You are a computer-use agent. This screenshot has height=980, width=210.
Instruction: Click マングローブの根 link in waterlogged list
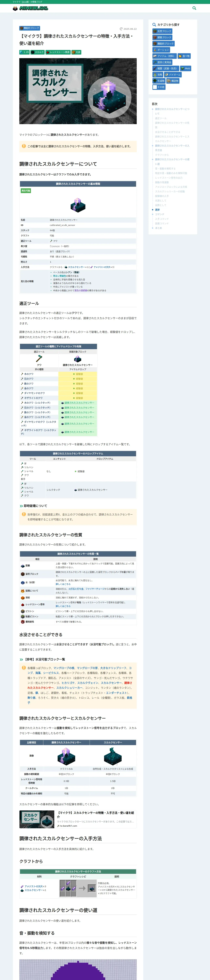[x=64, y=668]
